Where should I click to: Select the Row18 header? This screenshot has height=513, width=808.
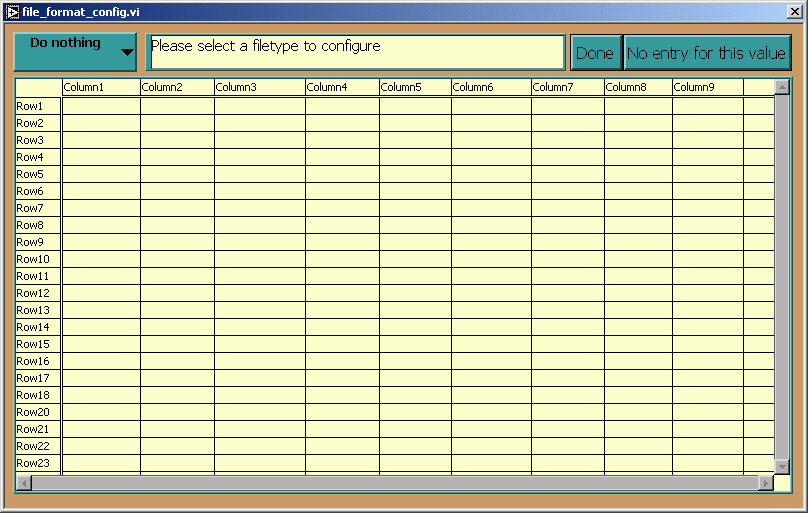(38, 395)
